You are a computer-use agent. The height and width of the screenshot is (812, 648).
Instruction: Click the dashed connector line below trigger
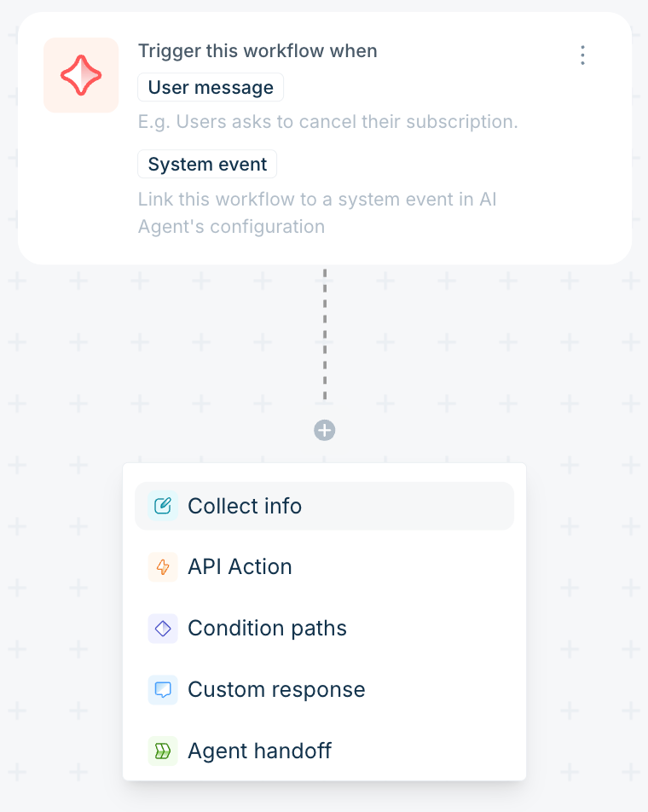pyautogui.click(x=325, y=334)
